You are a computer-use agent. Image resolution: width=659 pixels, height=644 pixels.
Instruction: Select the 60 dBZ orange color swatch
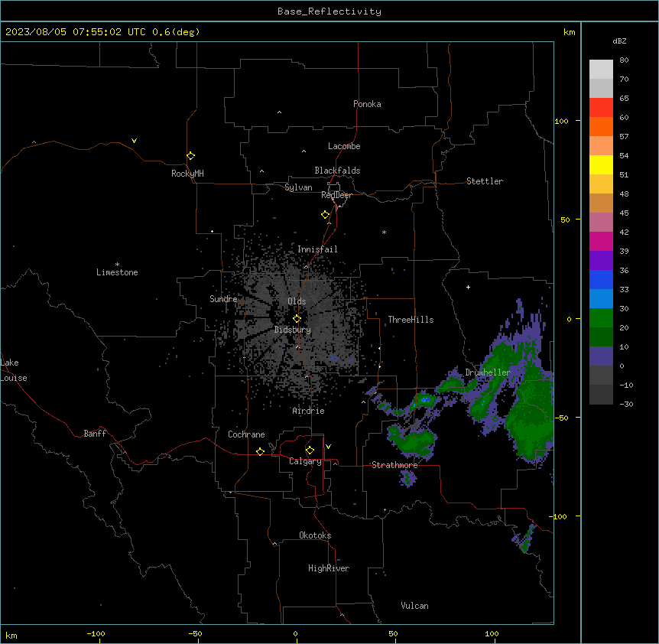pos(601,126)
